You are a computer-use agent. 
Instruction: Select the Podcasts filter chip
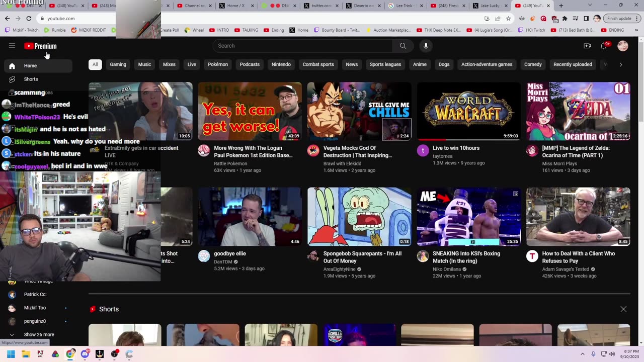click(x=250, y=64)
